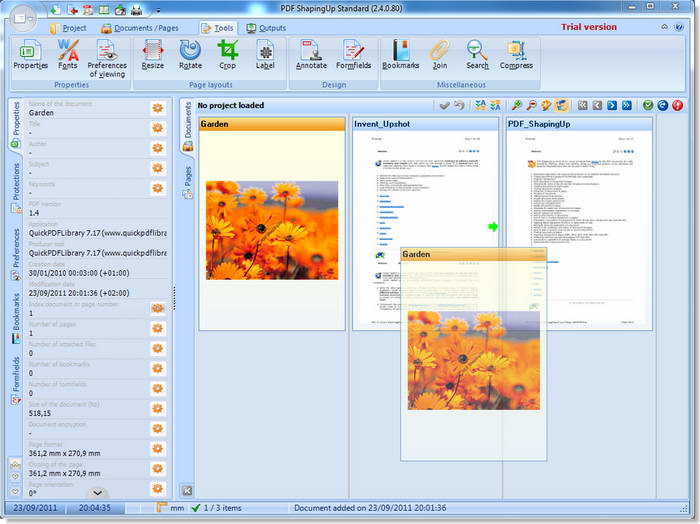Toggle the highlighted thumbnail view mode button
700x524 pixels.
(562, 105)
